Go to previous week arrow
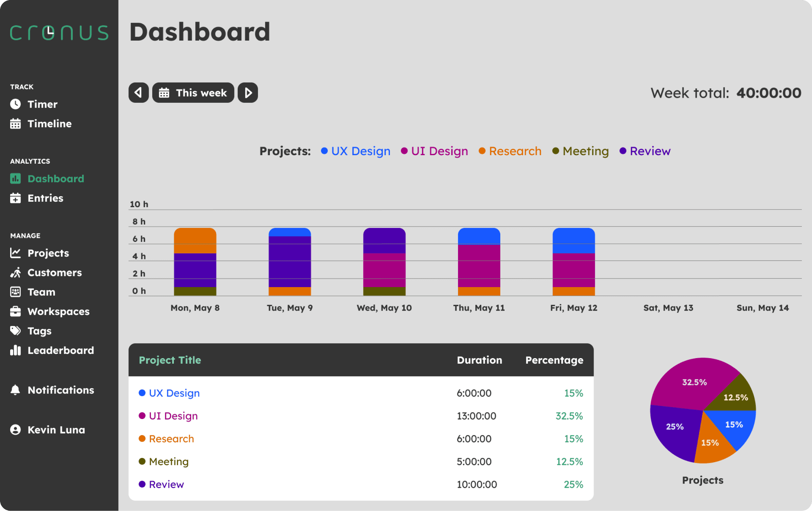812x511 pixels. click(x=138, y=93)
